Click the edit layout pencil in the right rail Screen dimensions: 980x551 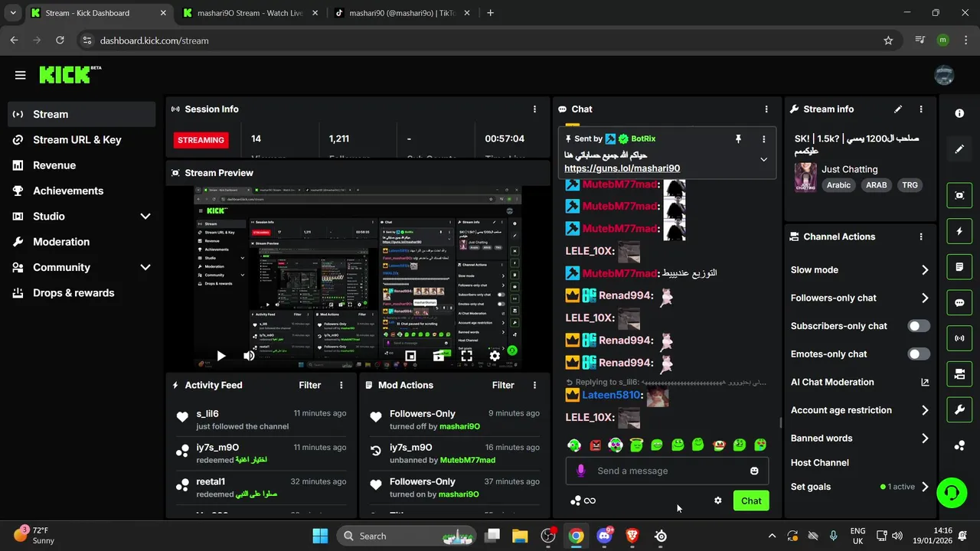(x=959, y=149)
